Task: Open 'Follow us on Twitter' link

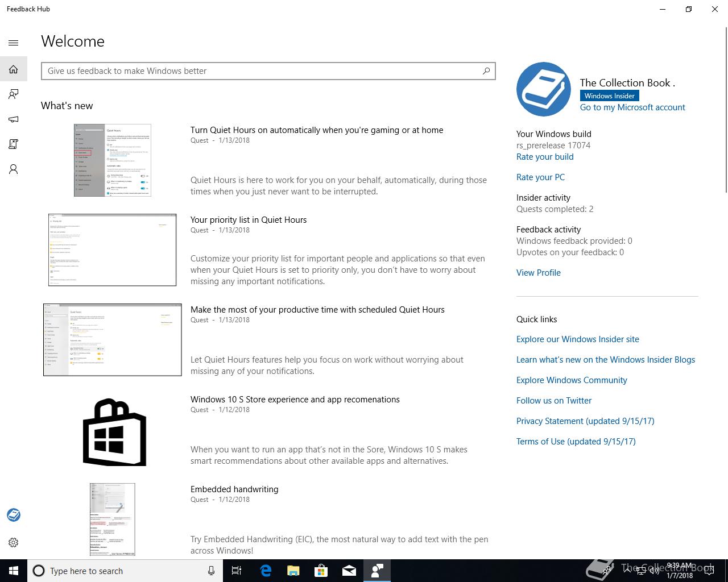Action: [554, 401]
